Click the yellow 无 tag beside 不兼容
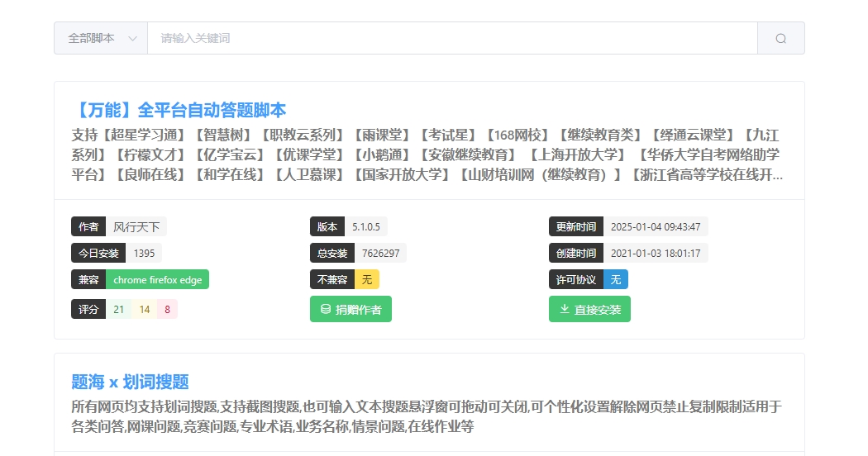The width and height of the screenshot is (868, 456). coord(367,280)
